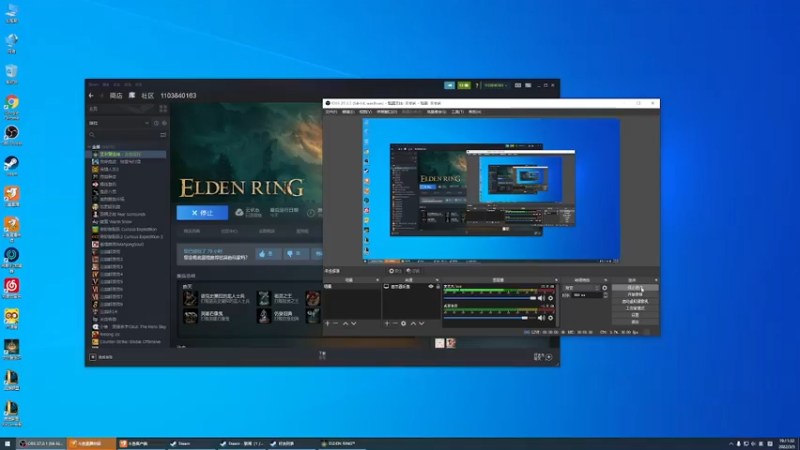Collapse the All games category in Steam

click(90, 147)
